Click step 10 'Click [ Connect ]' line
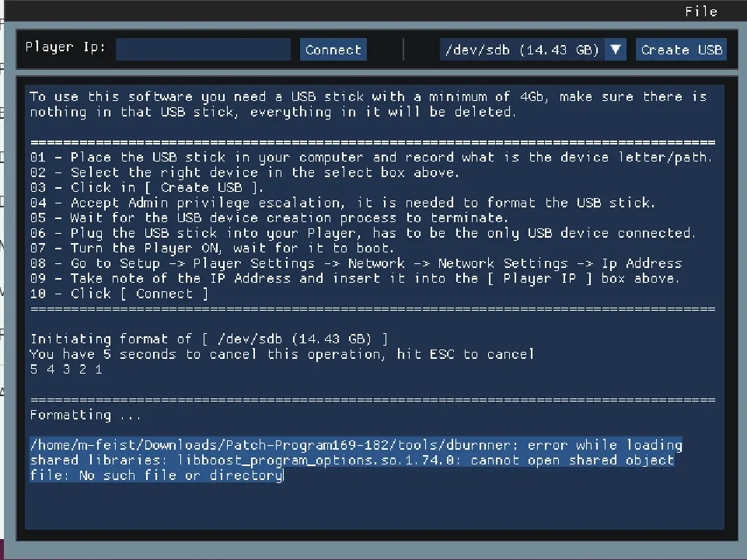Screen dimensions: 747x560 (x=119, y=294)
